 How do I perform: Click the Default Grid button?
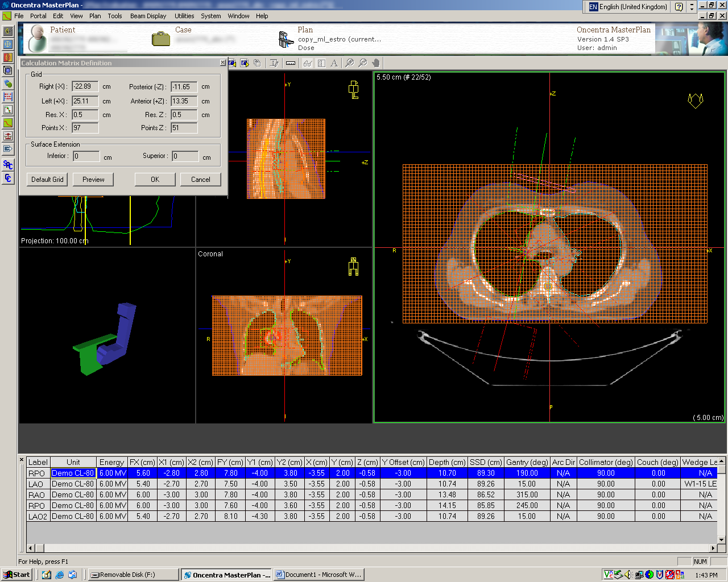[x=47, y=180]
